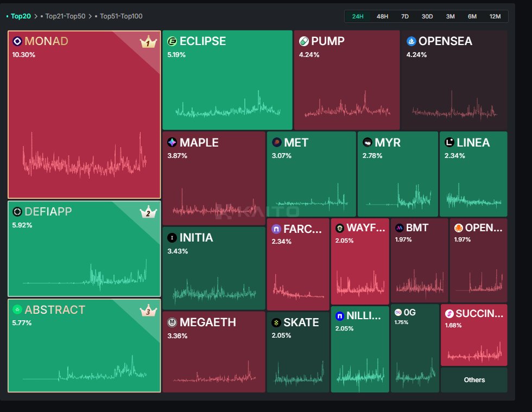Click the SKATE token logo icon

click(x=276, y=322)
